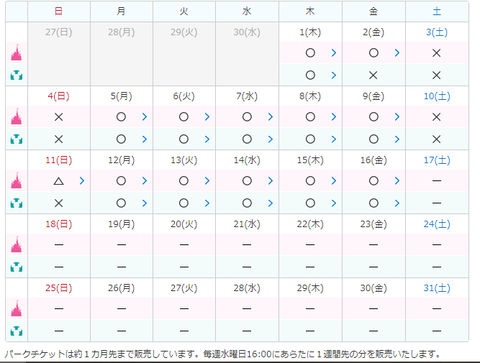This screenshot has width=480, height=363.
Task: Click the 月 Monday column header
Action: coord(121,11)
